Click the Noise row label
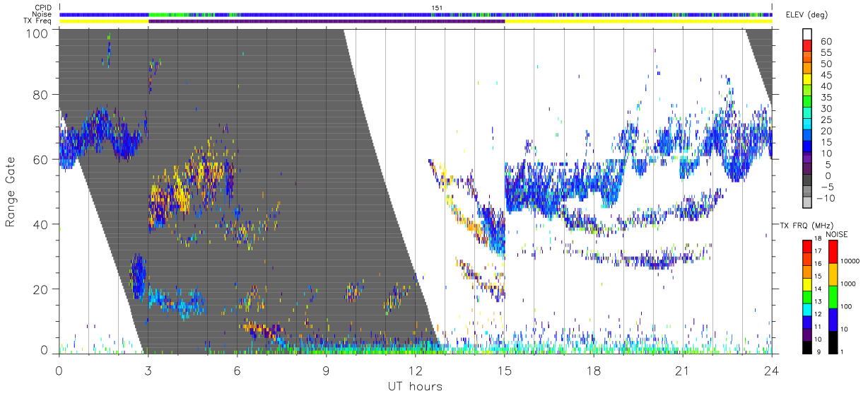The height and width of the screenshot is (401, 868). click(x=43, y=14)
